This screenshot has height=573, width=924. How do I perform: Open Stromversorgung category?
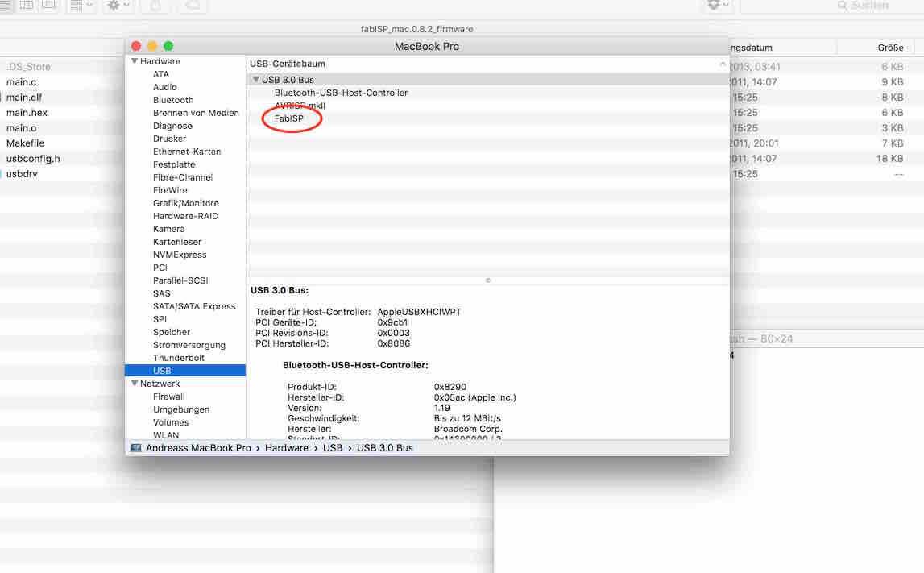(189, 346)
